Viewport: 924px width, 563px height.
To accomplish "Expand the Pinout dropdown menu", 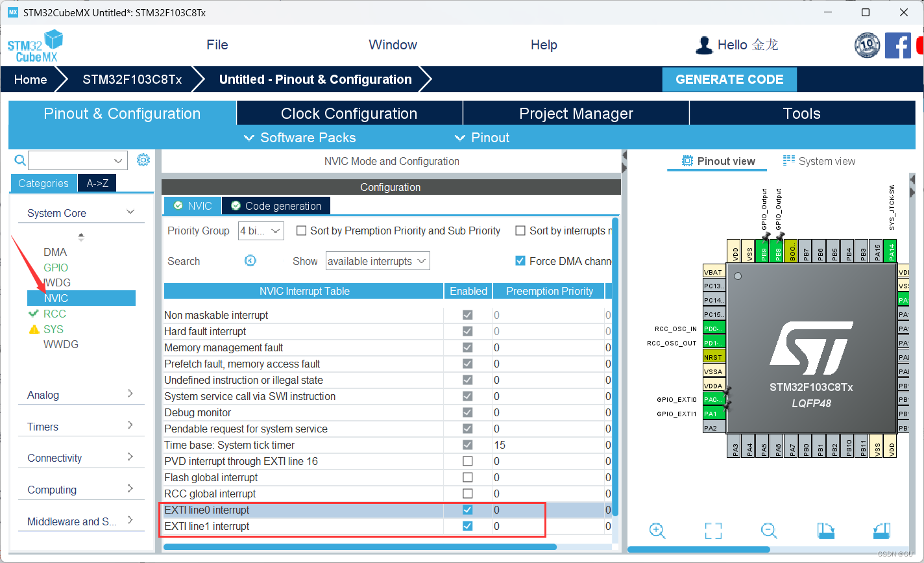I will click(x=482, y=138).
